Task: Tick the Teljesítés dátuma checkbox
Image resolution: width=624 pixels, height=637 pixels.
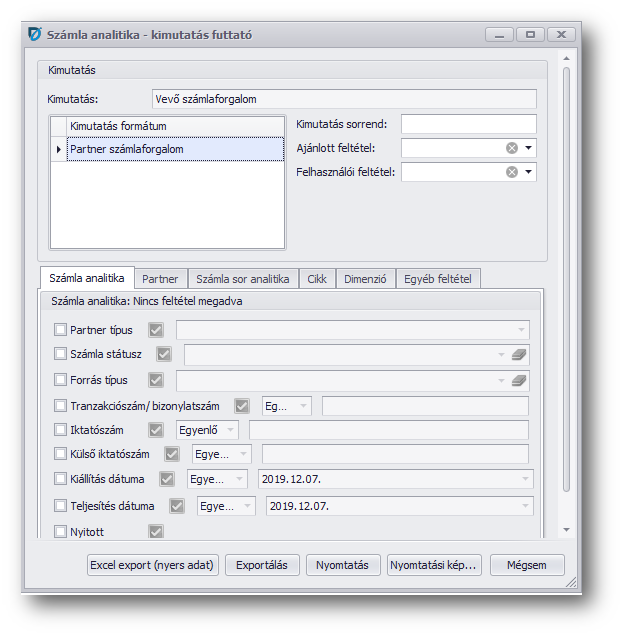Action: tap(60, 506)
